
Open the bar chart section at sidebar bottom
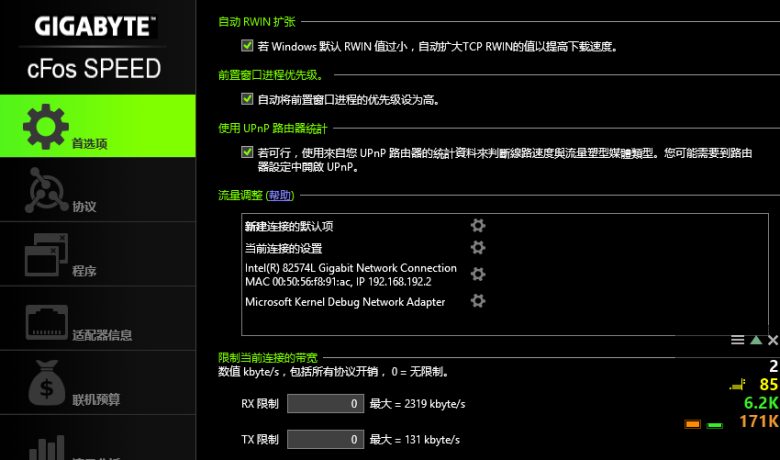click(47, 447)
